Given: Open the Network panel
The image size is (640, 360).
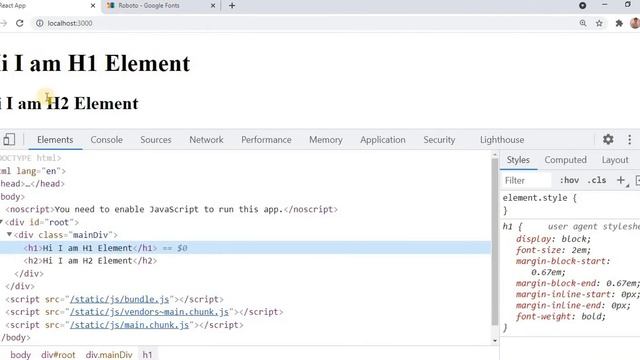Looking at the screenshot, I should [206, 140].
